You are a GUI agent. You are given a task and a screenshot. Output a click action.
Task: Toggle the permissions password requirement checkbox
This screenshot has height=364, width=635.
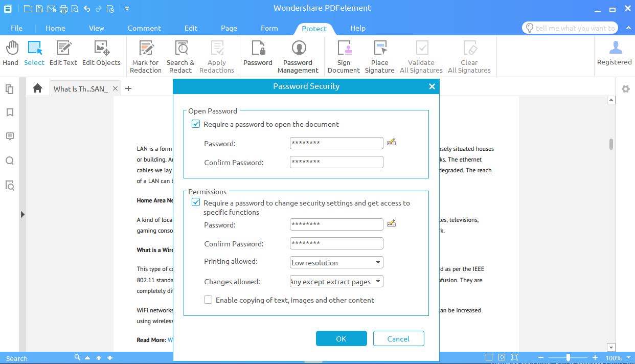pyautogui.click(x=196, y=202)
